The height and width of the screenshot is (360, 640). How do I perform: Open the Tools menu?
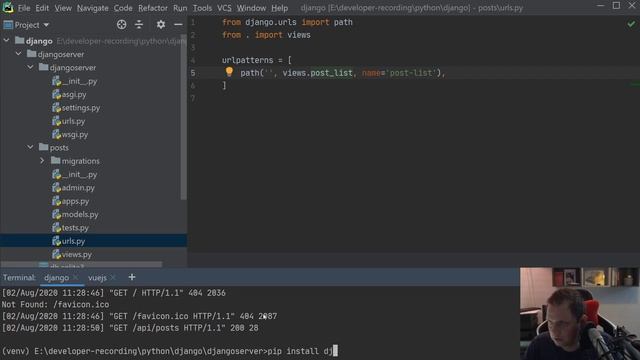pyautogui.click(x=202, y=8)
